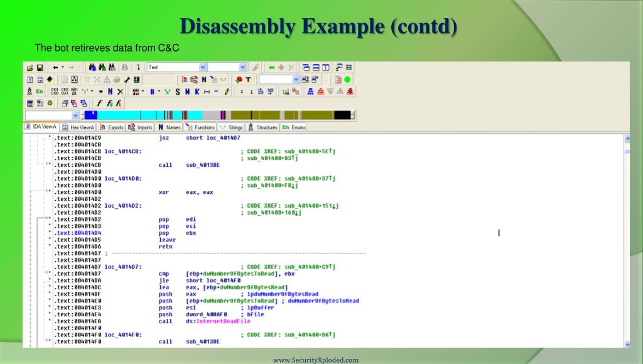643x364 pixels.
Task: Click the 'leave' instruction
Action: [167, 240]
